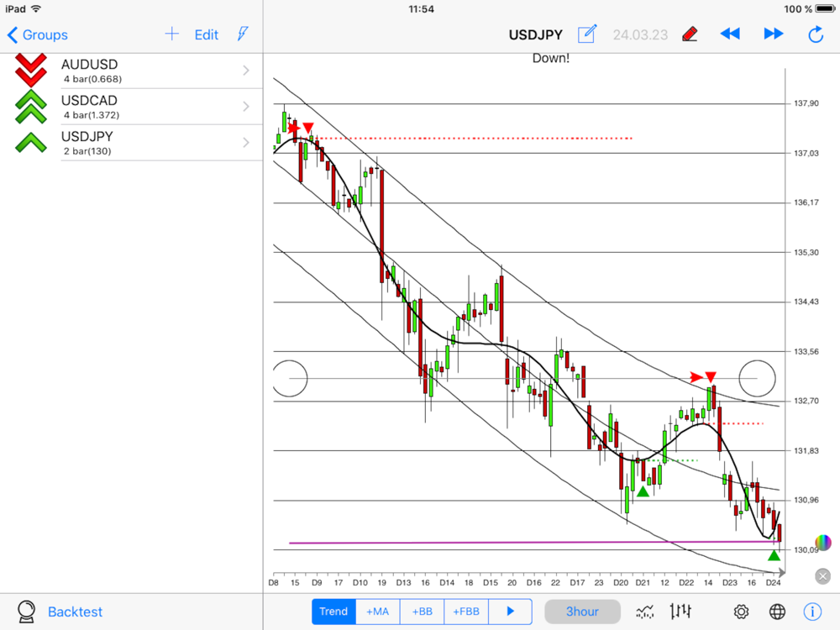
Task: Select the red eraser tool
Action: click(x=690, y=34)
